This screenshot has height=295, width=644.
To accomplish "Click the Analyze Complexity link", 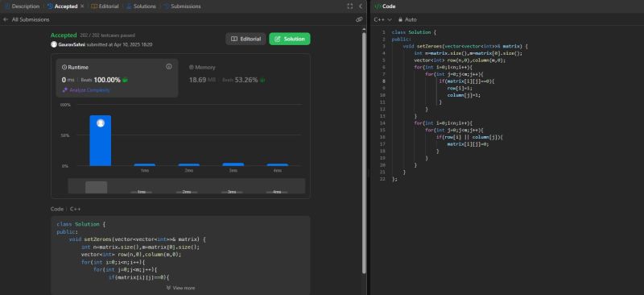I will click(x=89, y=89).
